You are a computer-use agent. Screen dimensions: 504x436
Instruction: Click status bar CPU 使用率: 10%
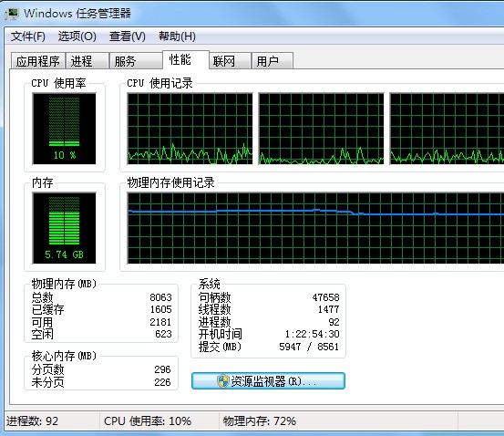click(x=148, y=420)
